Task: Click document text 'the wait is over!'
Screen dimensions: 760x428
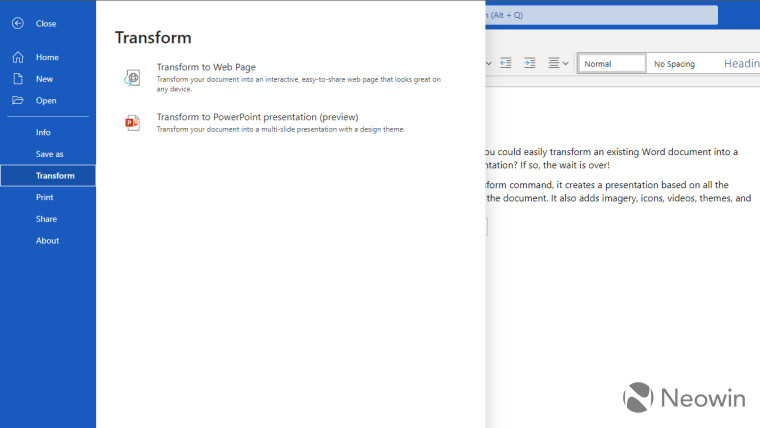Action: 576,165
